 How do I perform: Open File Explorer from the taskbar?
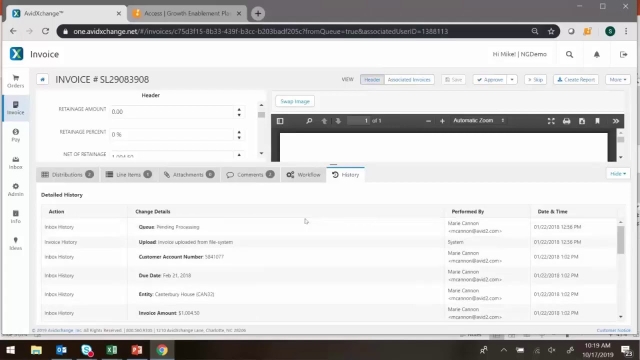36,350
